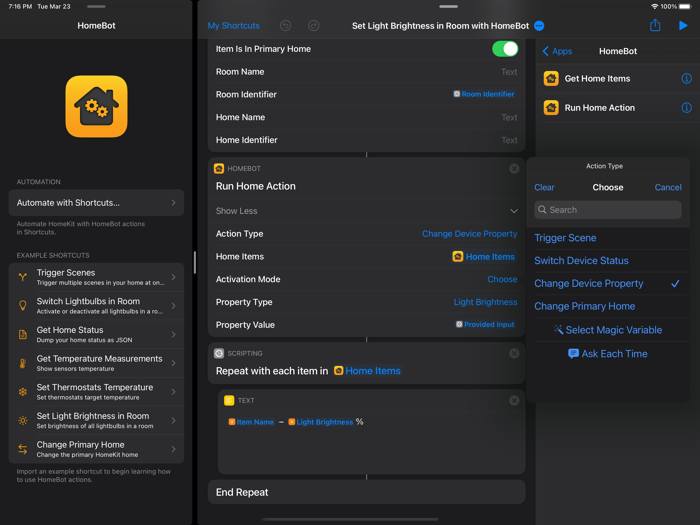Tap the undo arrow icon
The height and width of the screenshot is (525, 700).
pyautogui.click(x=285, y=25)
